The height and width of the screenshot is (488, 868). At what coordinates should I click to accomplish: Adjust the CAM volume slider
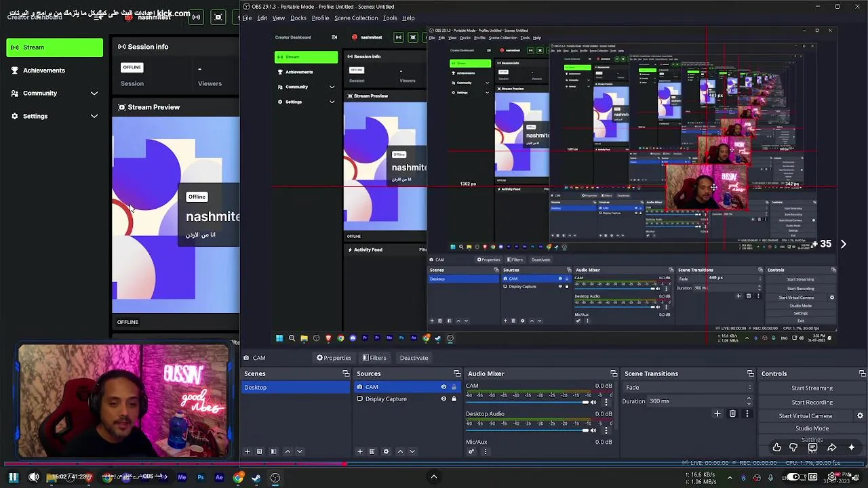(526, 402)
